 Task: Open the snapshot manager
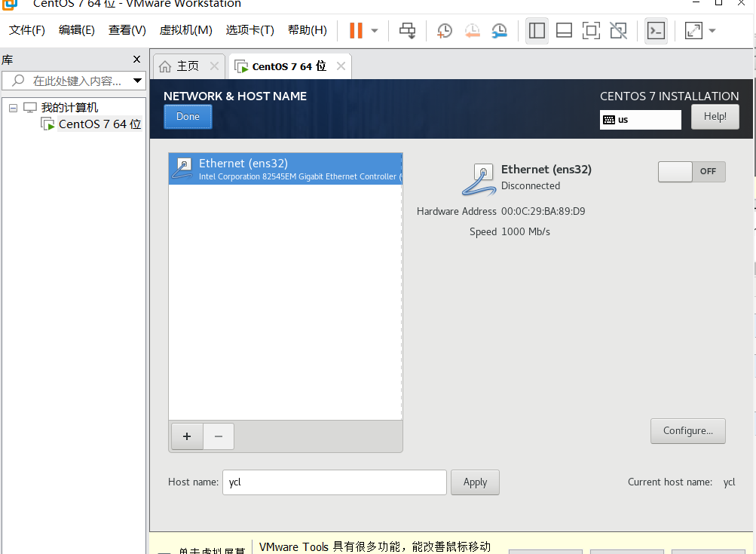click(500, 31)
